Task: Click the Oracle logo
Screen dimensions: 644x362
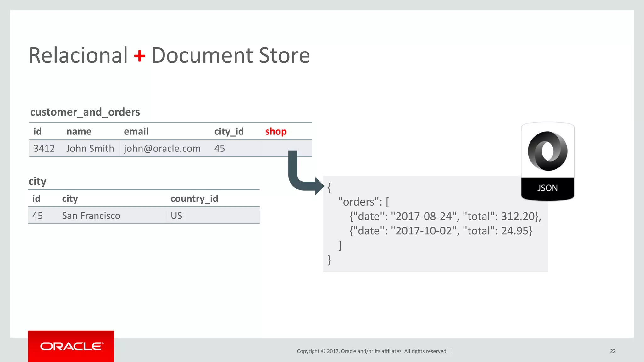Action: coord(71,346)
